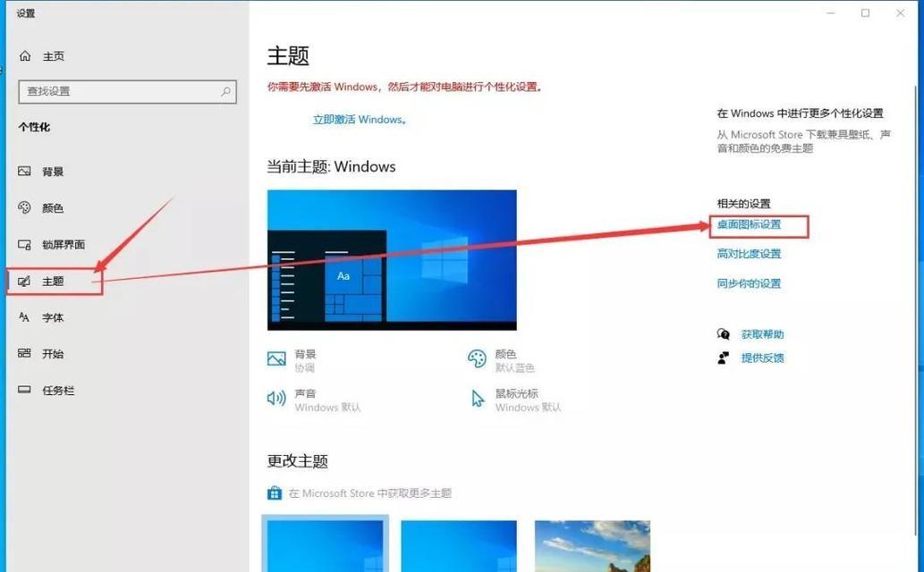Click the red activation warning text
Screen dimensions: 924x572
404,87
